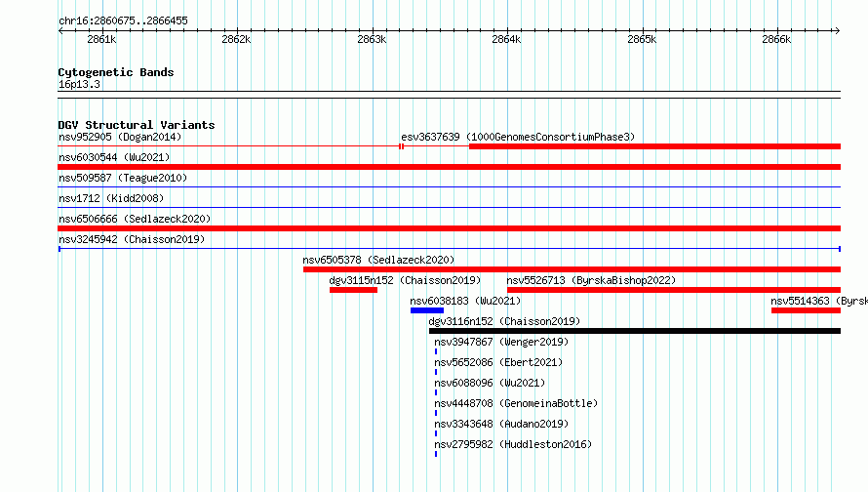Select the nsv6505378 red variant bar
This screenshot has height=492, width=868.
click(x=572, y=269)
